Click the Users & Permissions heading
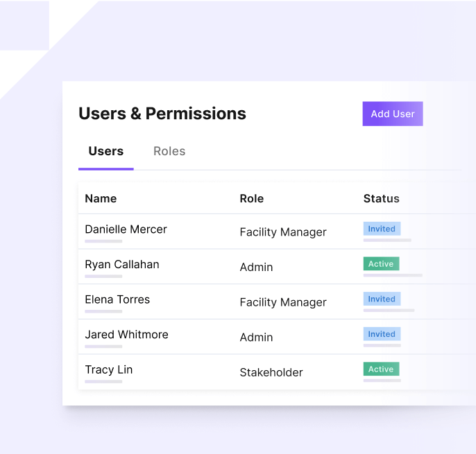Image resolution: width=476 pixels, height=454 pixels. [162, 114]
